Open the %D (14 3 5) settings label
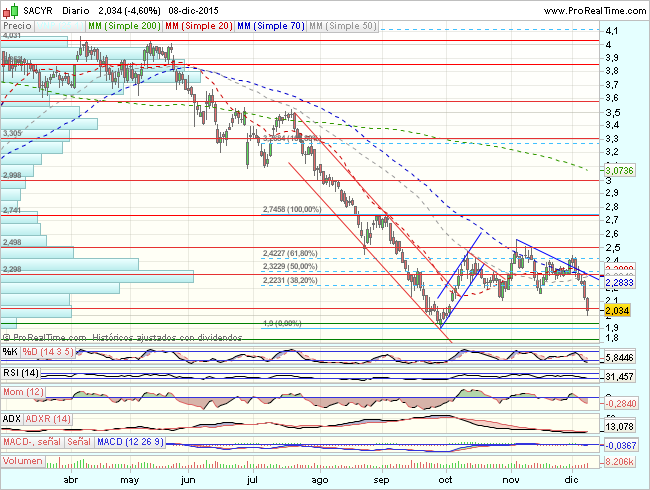650x490 pixels. click(47, 351)
